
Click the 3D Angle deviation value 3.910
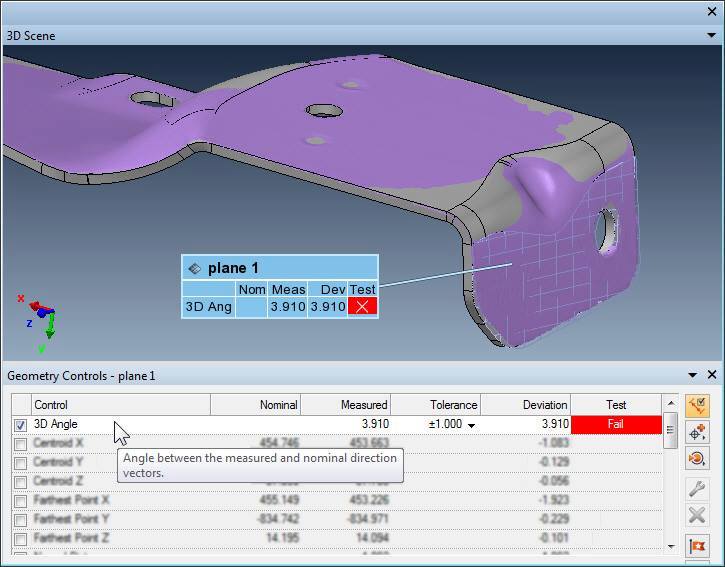[x=555, y=424]
